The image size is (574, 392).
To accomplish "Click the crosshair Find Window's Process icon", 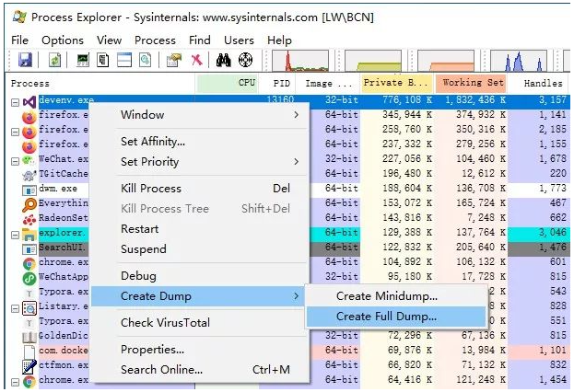I will [245, 60].
